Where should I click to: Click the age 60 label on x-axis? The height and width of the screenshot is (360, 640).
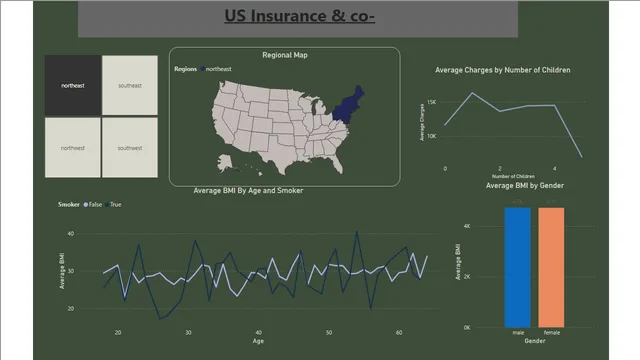(399, 333)
